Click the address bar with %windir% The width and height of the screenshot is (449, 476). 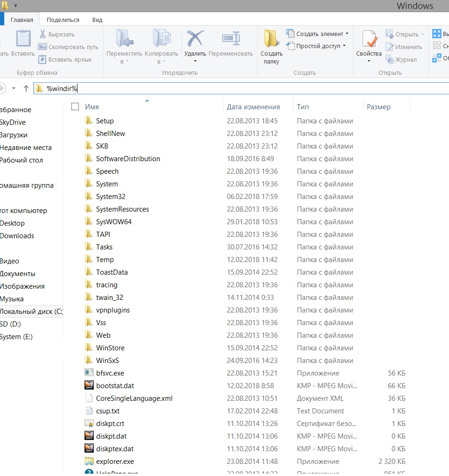241,88
